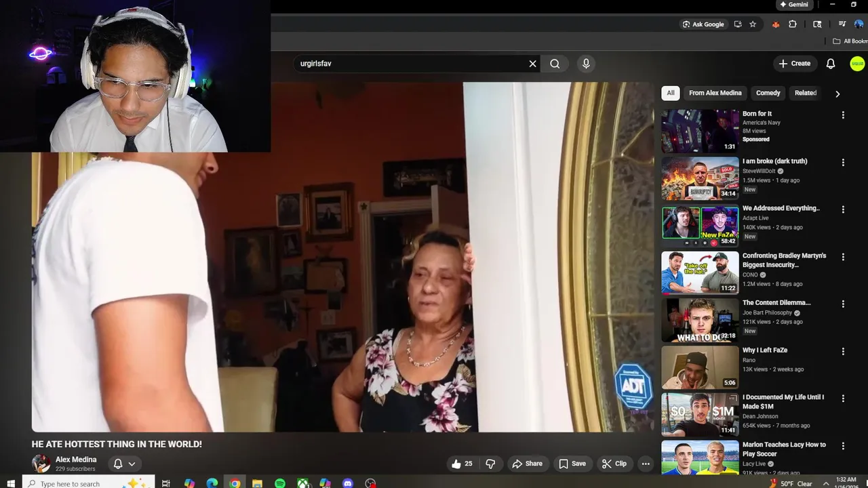Select the Comedy filter chip
868x488 pixels.
pos(768,93)
